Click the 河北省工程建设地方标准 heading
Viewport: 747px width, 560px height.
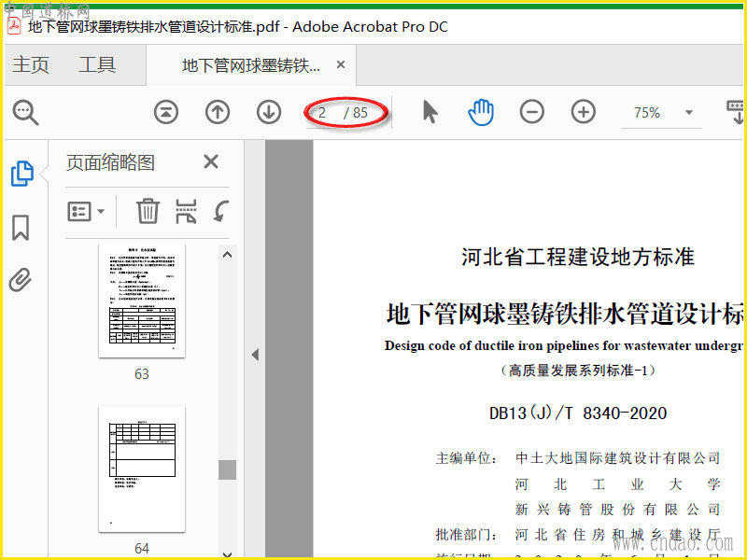[578, 258]
